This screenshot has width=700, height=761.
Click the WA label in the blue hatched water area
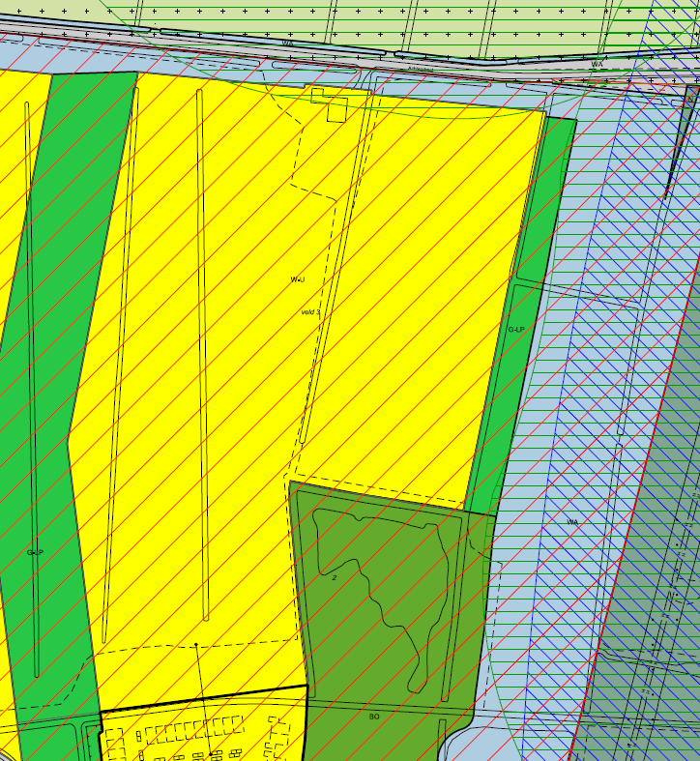click(571, 522)
